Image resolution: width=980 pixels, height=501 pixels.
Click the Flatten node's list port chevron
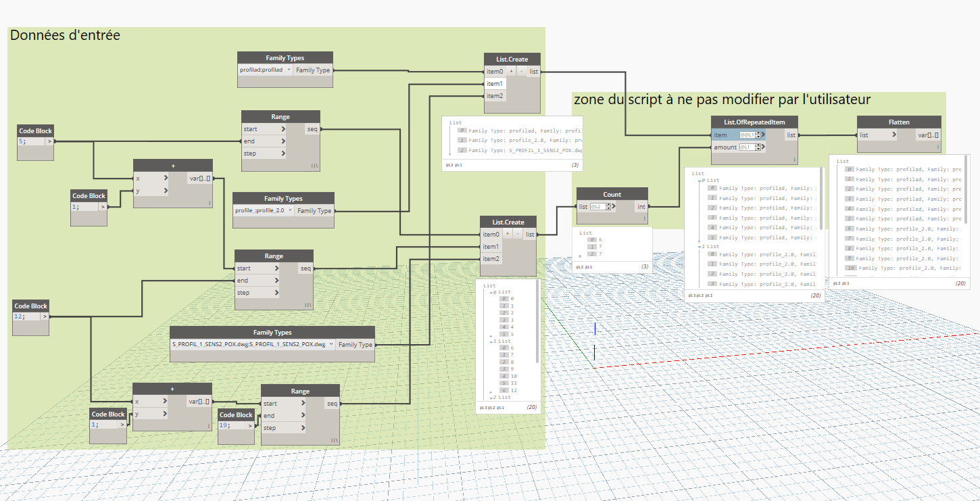894,135
